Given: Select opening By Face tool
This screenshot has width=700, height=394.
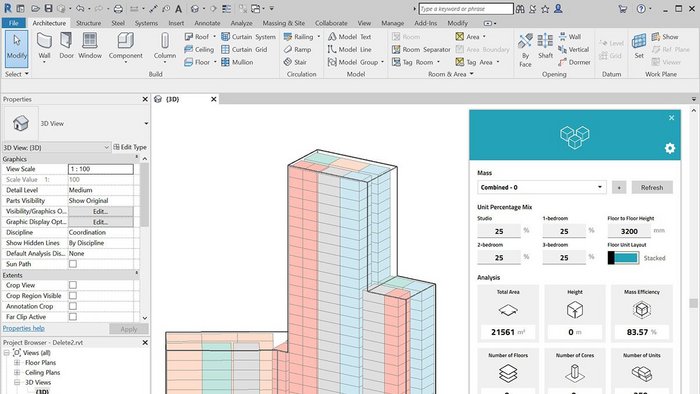Looking at the screenshot, I should pyautogui.click(x=525, y=50).
